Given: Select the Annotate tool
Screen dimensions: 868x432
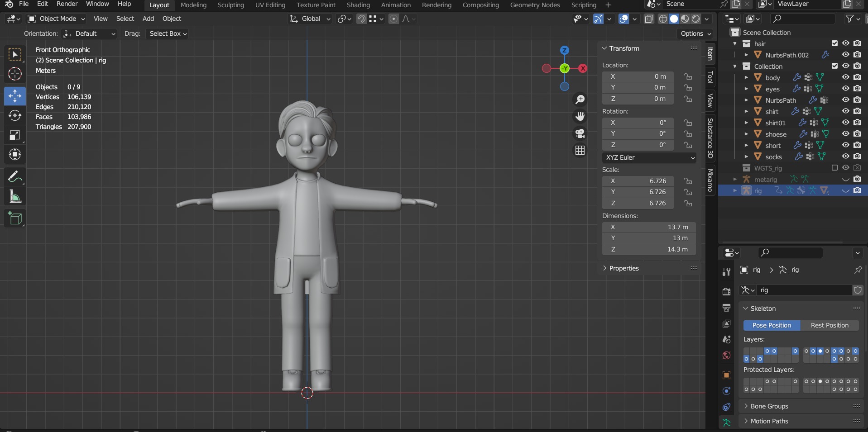Looking at the screenshot, I should click(x=15, y=176).
